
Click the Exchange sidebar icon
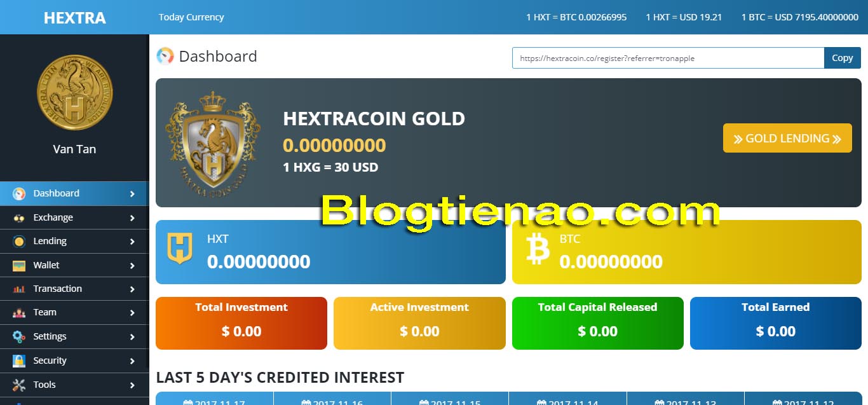coord(19,217)
